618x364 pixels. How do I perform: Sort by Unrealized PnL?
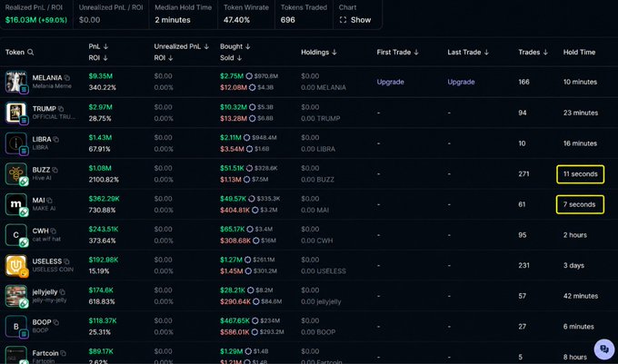181,46
